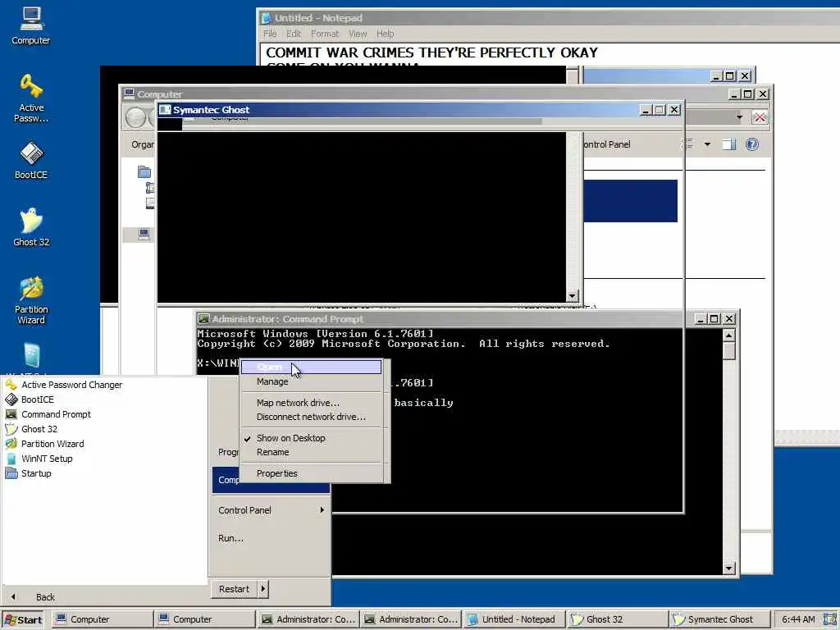Open Active Password Changer desktop icon
840x630 pixels.
click(x=31, y=98)
